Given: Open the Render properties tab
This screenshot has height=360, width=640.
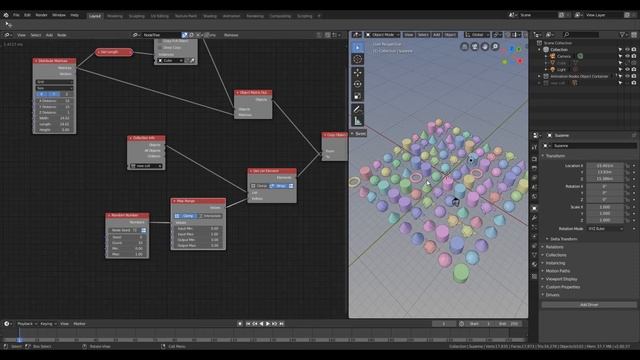Looking at the screenshot, I should (x=534, y=159).
